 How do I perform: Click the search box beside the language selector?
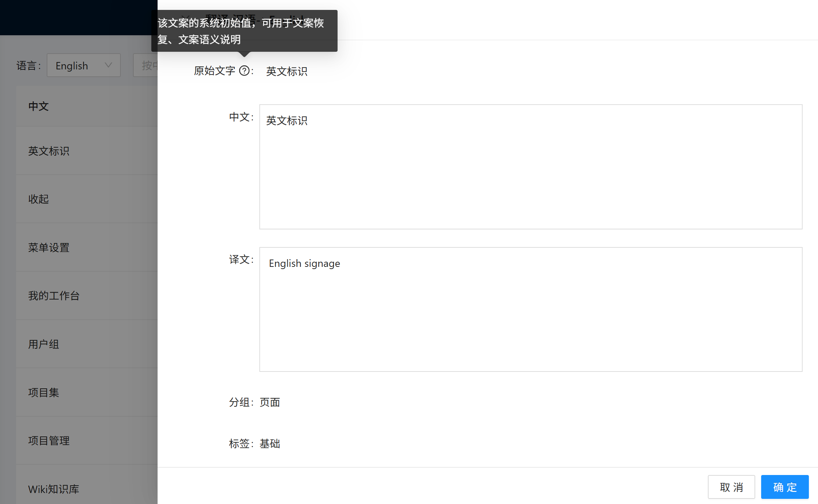point(147,65)
